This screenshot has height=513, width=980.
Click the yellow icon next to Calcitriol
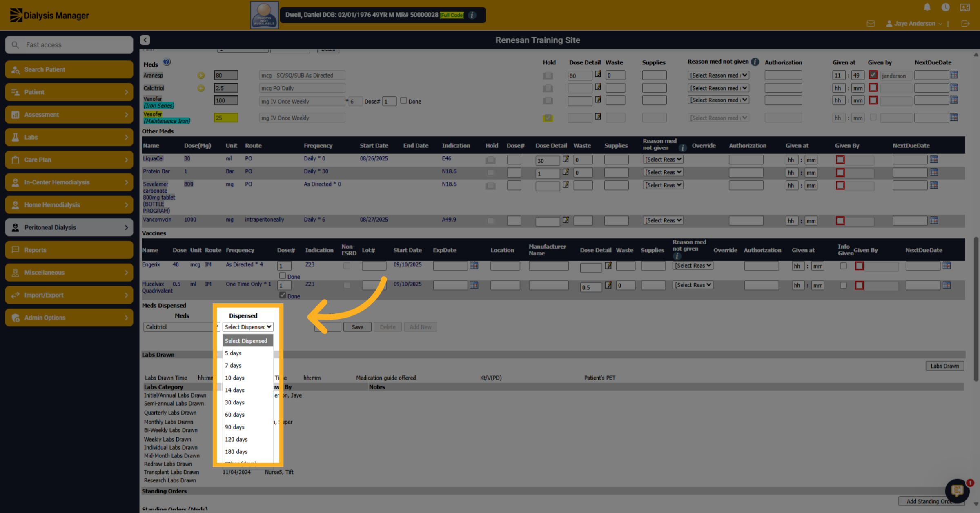[x=201, y=88]
